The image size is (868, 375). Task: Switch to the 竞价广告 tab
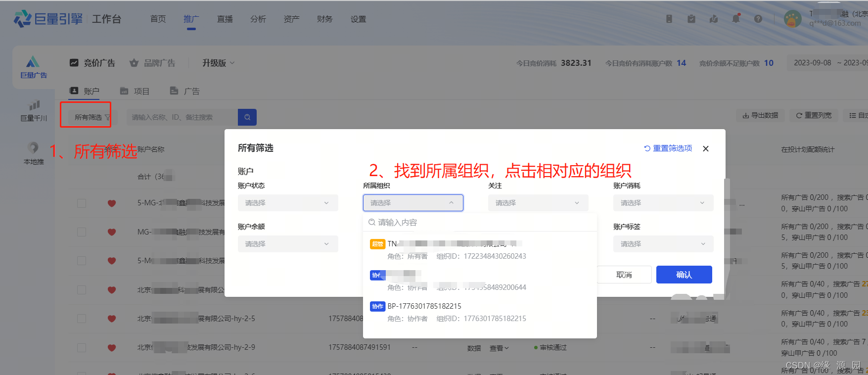tap(92, 63)
